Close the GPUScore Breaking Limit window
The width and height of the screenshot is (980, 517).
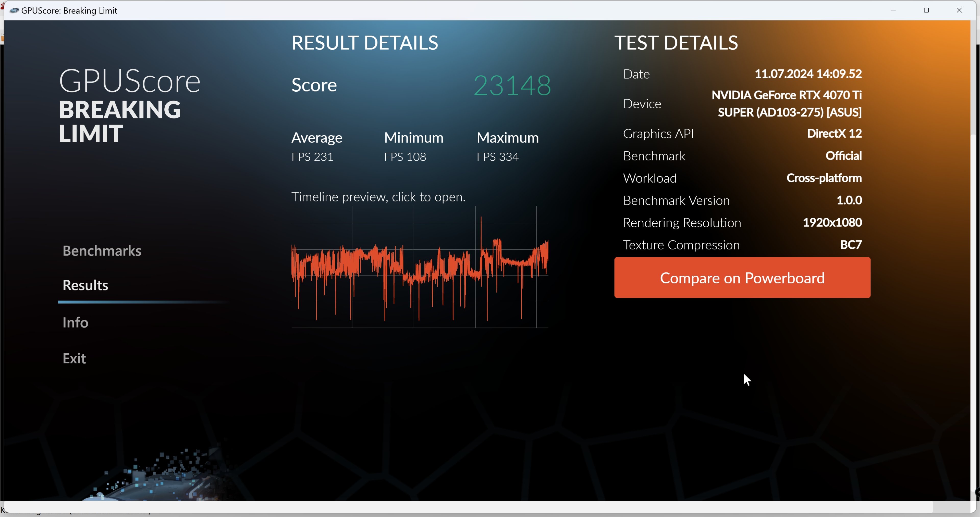pyautogui.click(x=959, y=10)
